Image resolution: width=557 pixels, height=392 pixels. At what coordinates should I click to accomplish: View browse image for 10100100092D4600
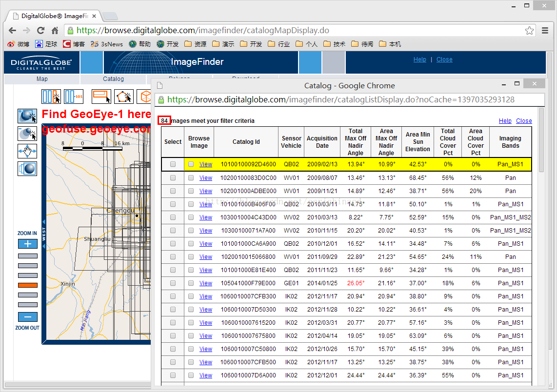click(206, 164)
